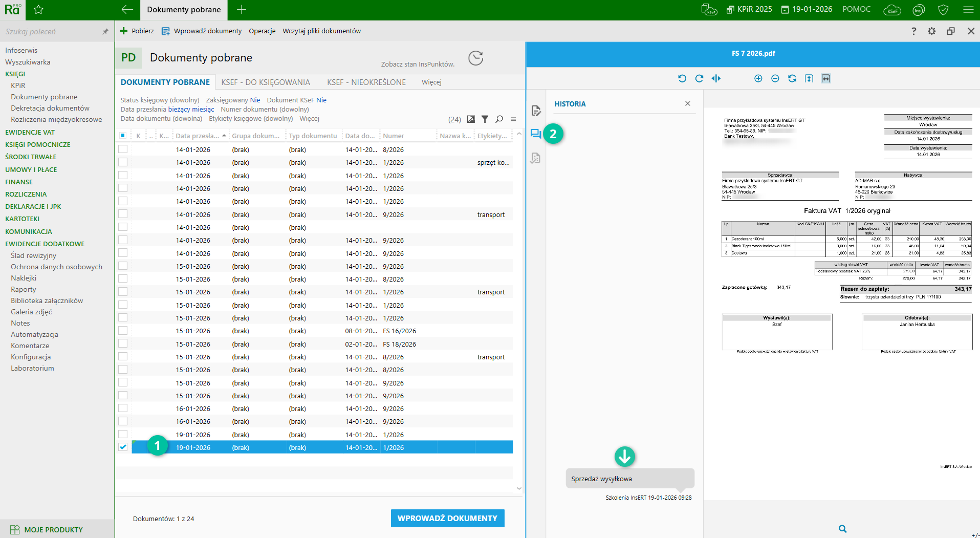Viewport: 980px width, 538px height.
Task: Click the refresh clock icon near InsPunktów
Action: 476,58
